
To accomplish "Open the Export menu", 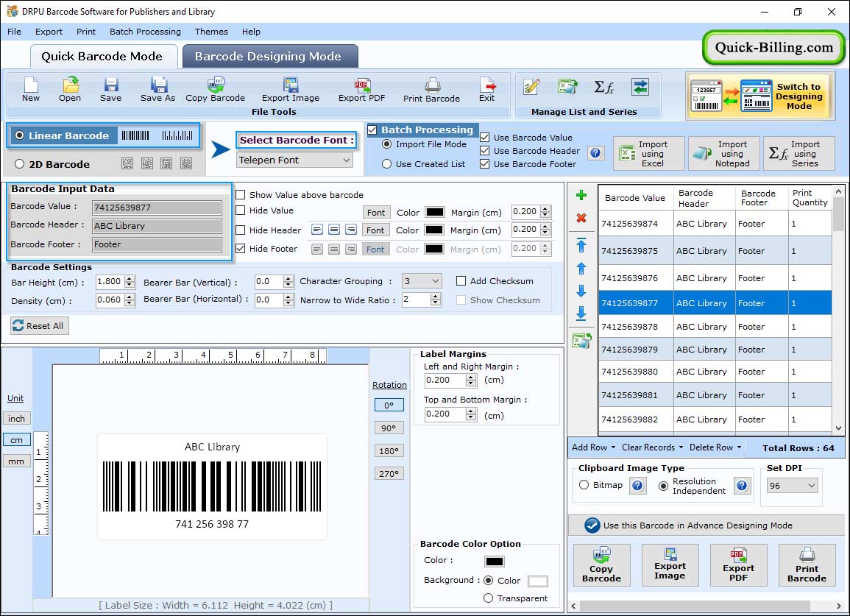I will pos(49,32).
